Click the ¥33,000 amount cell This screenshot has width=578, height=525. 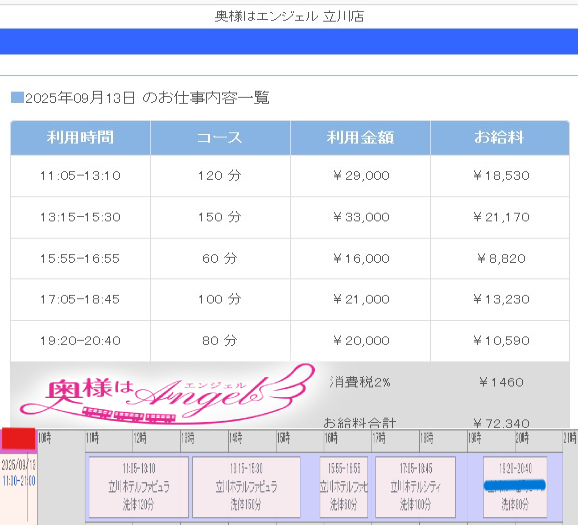pyautogui.click(x=360, y=217)
